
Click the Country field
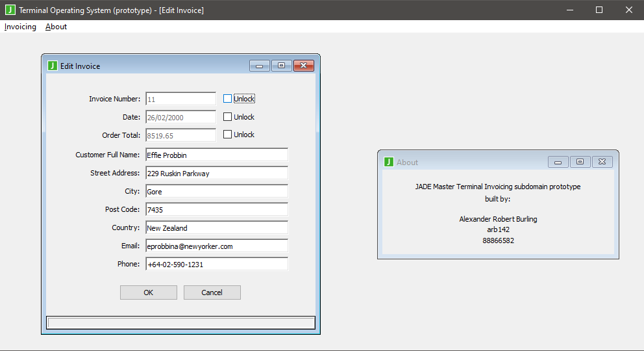(217, 227)
